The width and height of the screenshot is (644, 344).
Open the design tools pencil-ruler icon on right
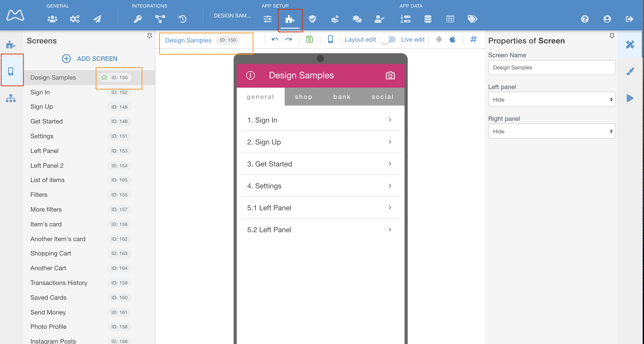coord(630,45)
